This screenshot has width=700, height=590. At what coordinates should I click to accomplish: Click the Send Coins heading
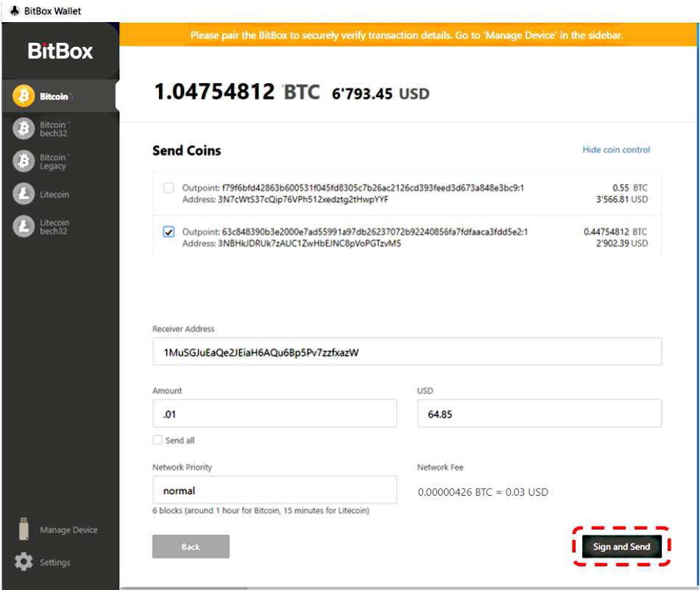pyautogui.click(x=187, y=150)
